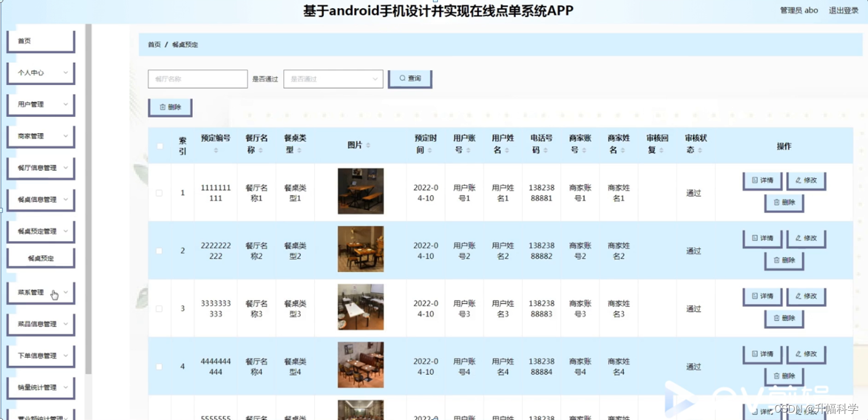
Task: Sort by 餐厅名称 column sort arrows
Action: click(260, 151)
